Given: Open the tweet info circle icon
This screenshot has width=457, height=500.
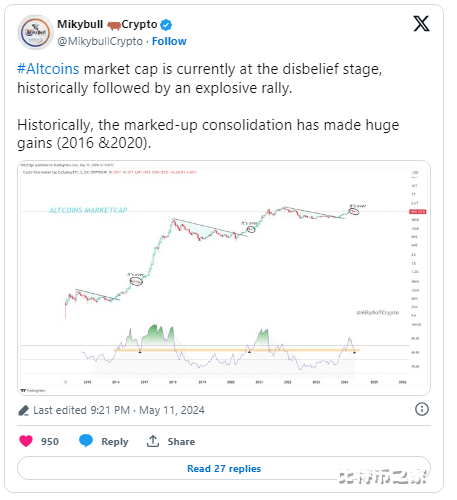Looking at the screenshot, I should (x=422, y=409).
